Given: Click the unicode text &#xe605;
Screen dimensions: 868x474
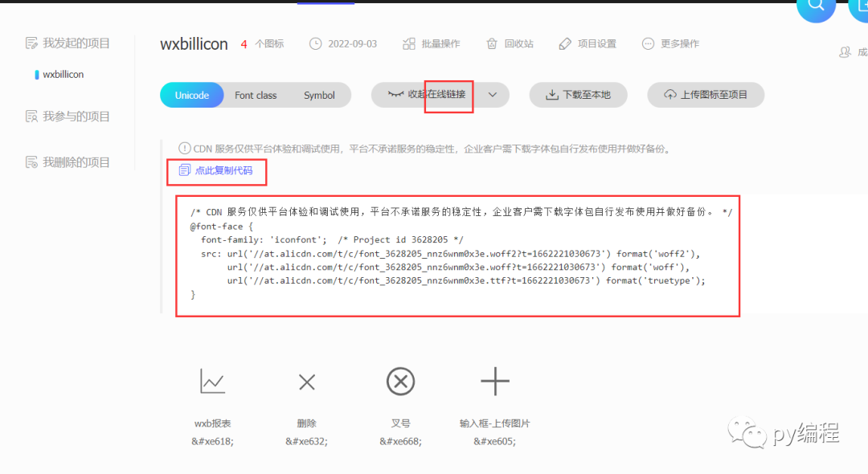Looking at the screenshot, I should point(494,441).
